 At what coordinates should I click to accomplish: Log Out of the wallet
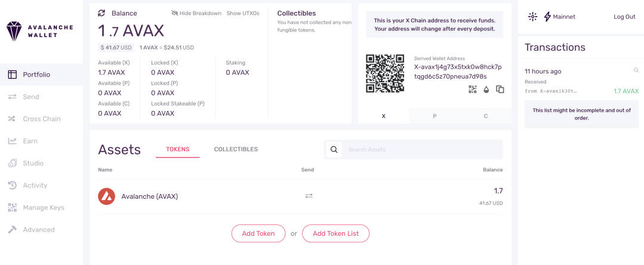[624, 17]
